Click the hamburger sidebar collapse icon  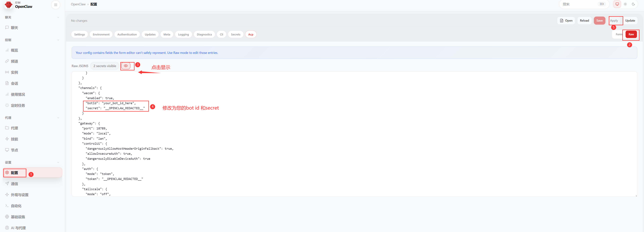[x=56, y=5]
